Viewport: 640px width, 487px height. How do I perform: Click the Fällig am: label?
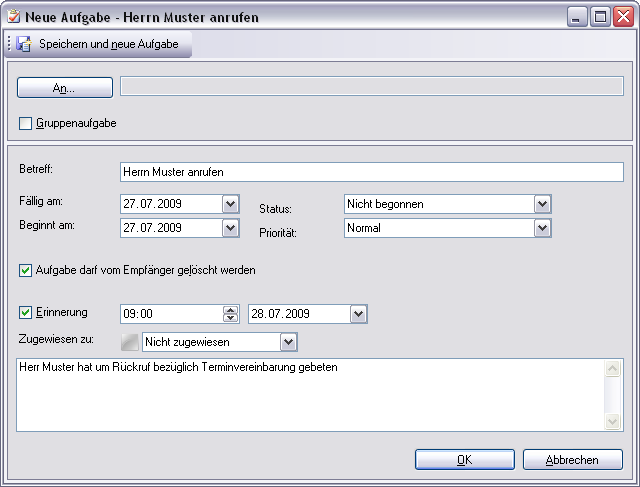point(41,201)
